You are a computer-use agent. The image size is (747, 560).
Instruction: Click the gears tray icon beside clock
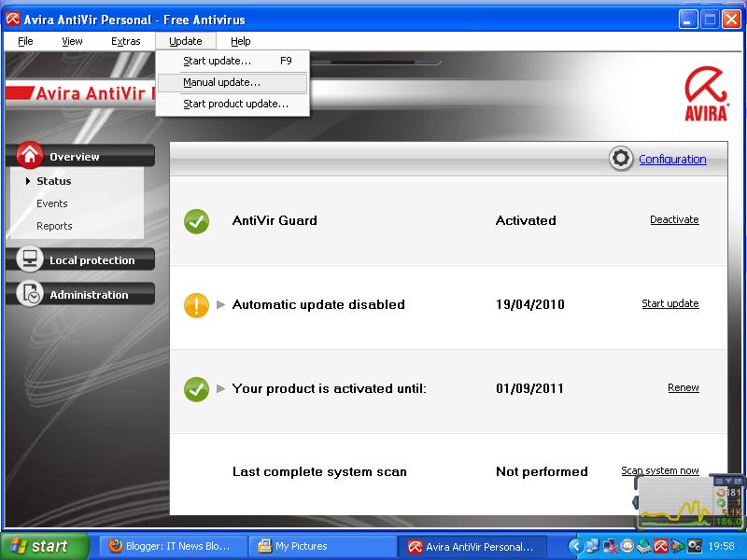pos(694,546)
